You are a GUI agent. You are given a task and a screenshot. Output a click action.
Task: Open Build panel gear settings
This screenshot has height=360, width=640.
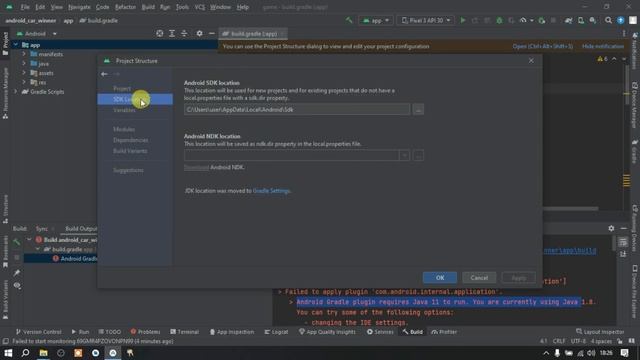coord(611,228)
